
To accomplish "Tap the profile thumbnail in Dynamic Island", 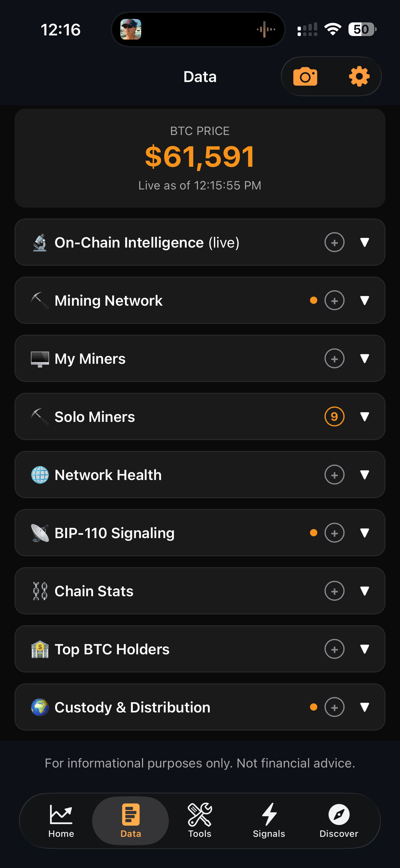I will 131,29.
